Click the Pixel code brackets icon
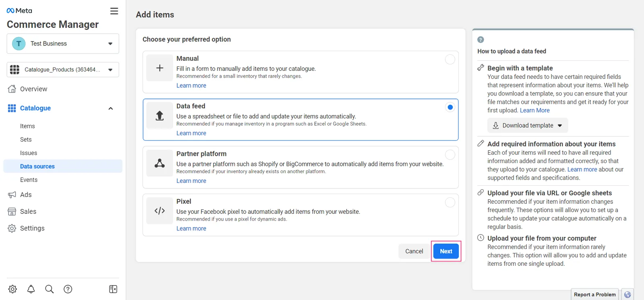 (x=160, y=211)
